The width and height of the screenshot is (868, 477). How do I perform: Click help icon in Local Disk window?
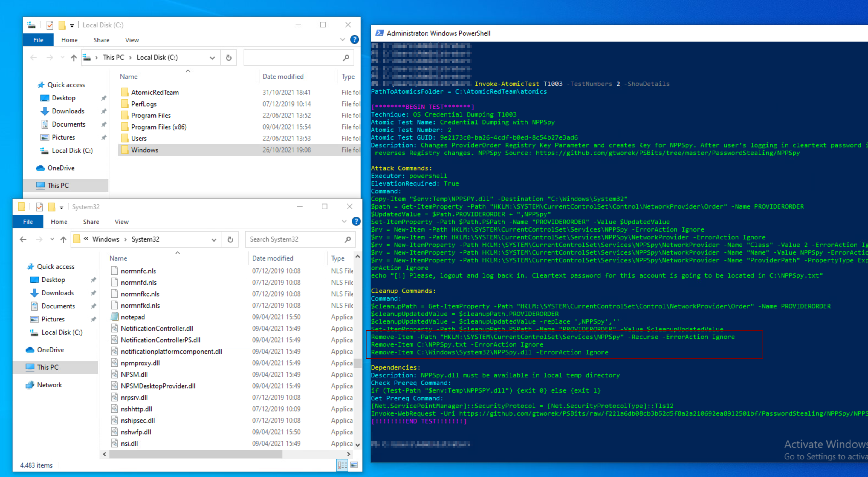coord(354,40)
